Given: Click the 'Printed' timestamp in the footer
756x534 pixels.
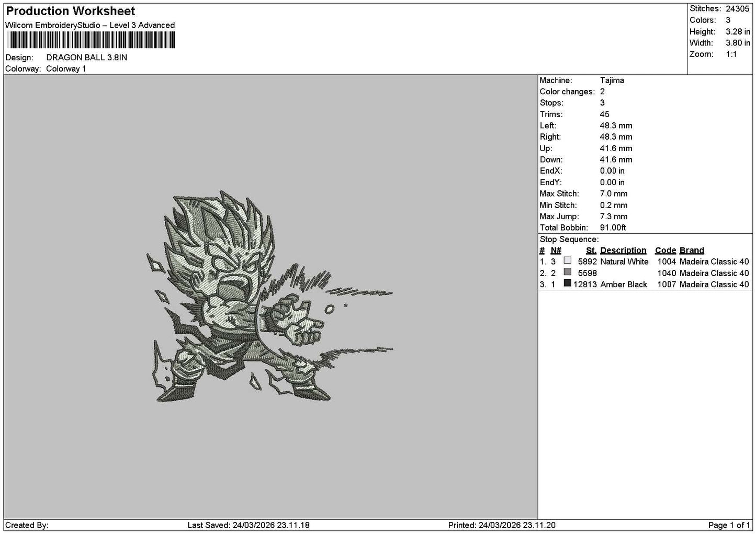Looking at the screenshot, I should [502, 525].
